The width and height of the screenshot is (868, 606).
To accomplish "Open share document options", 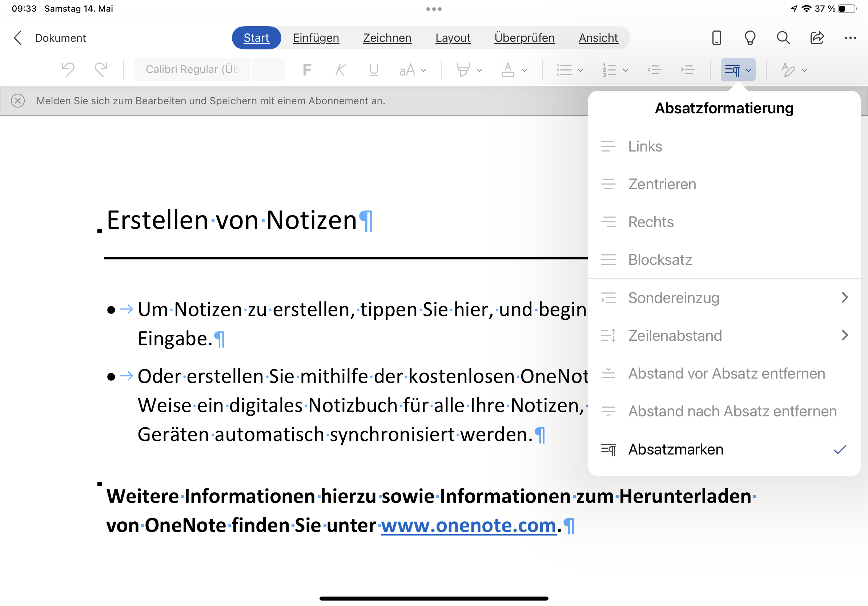I will (816, 37).
